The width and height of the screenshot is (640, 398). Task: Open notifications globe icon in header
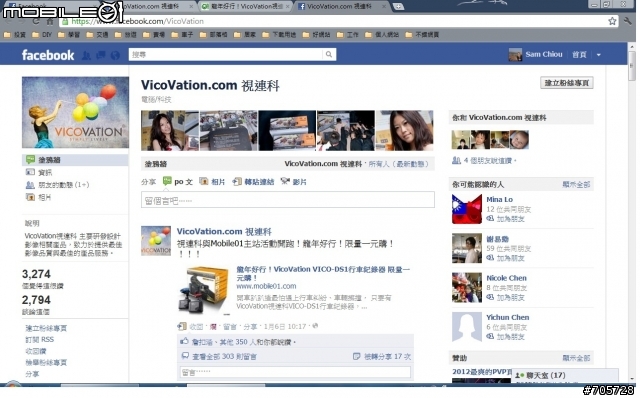(x=116, y=55)
